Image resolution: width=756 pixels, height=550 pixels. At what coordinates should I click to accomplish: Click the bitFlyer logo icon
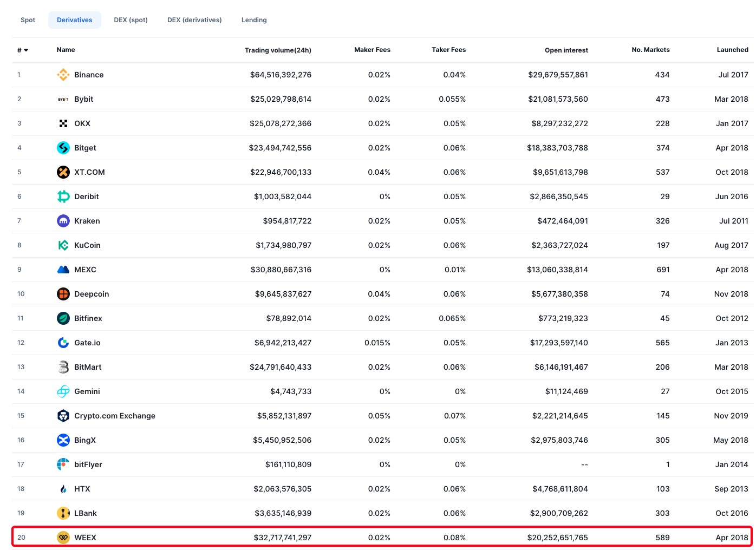(x=63, y=464)
